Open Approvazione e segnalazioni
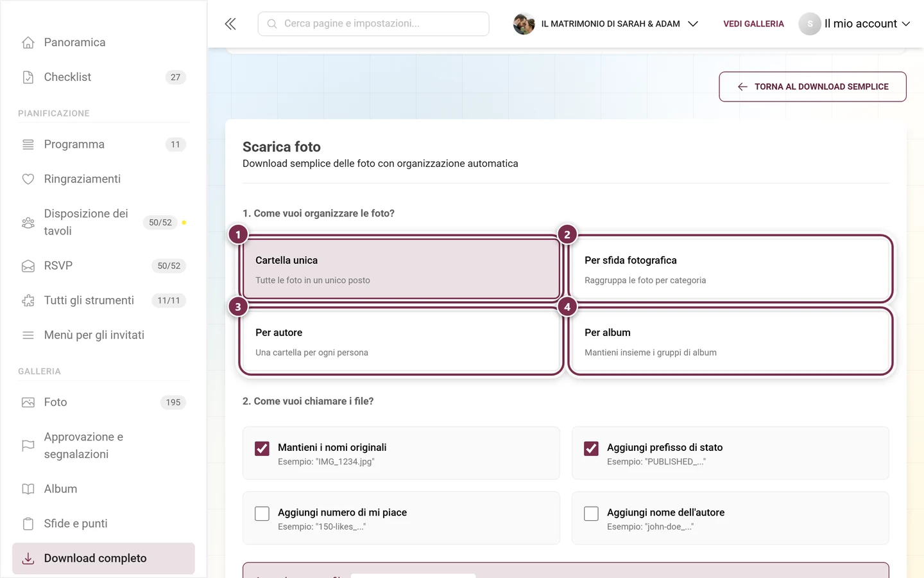924x578 pixels. [103, 446]
